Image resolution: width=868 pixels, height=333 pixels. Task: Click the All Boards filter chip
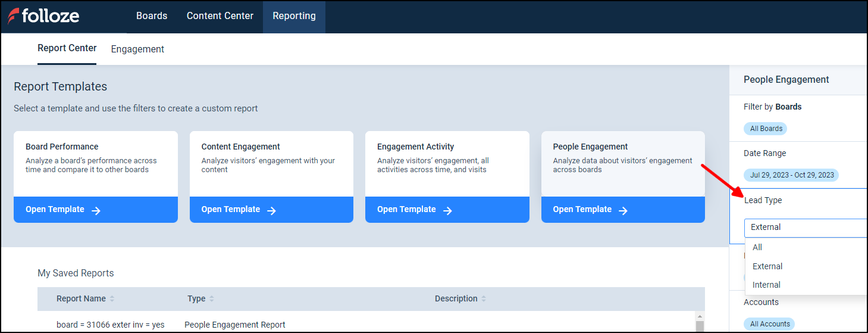pos(765,129)
